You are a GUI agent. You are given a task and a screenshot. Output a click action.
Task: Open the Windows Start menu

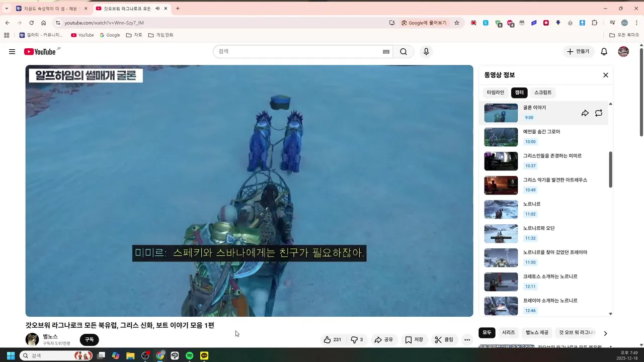[11, 355]
